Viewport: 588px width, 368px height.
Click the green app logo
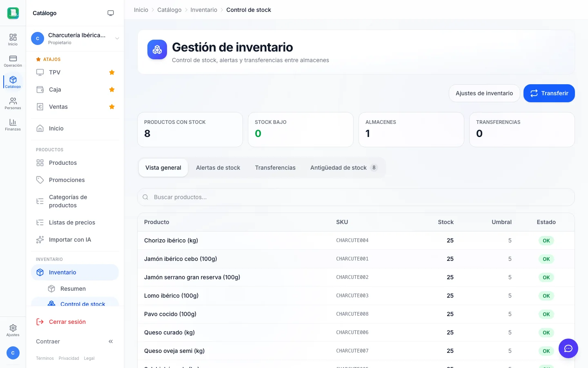click(13, 13)
